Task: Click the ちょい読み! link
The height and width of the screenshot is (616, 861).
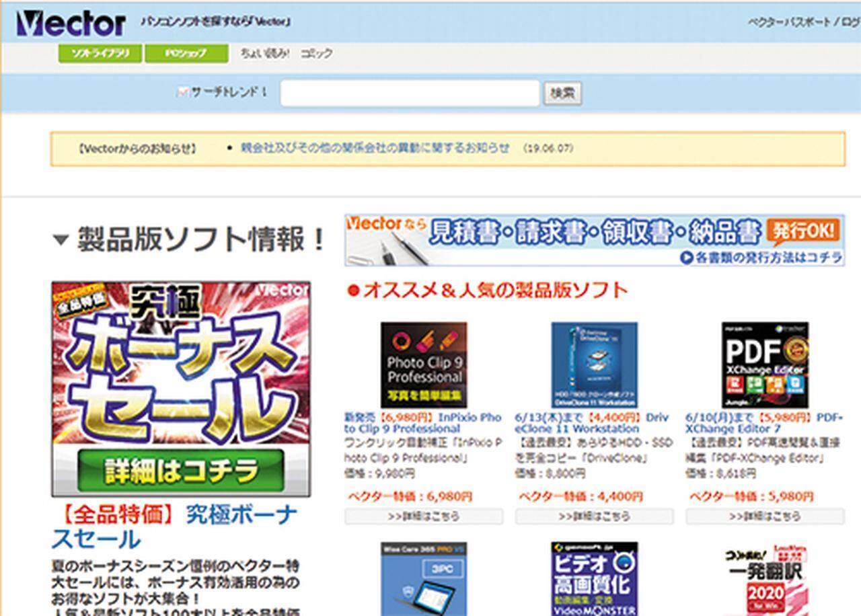Action: (264, 54)
